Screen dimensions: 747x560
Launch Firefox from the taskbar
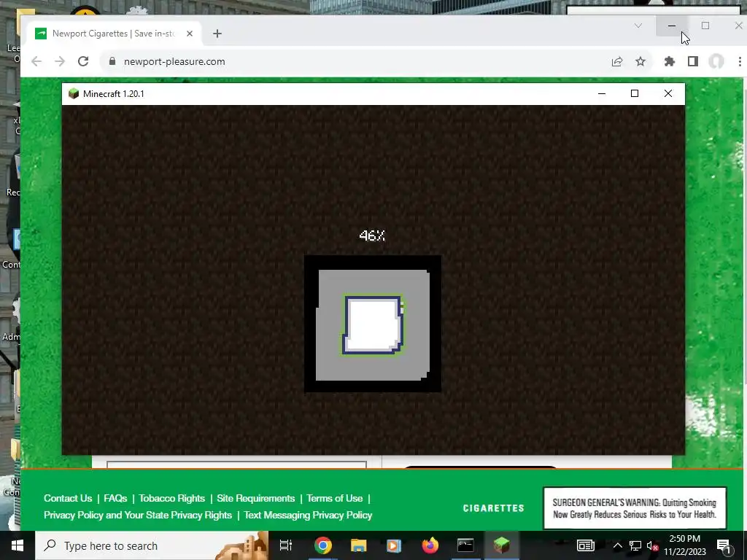point(430,545)
